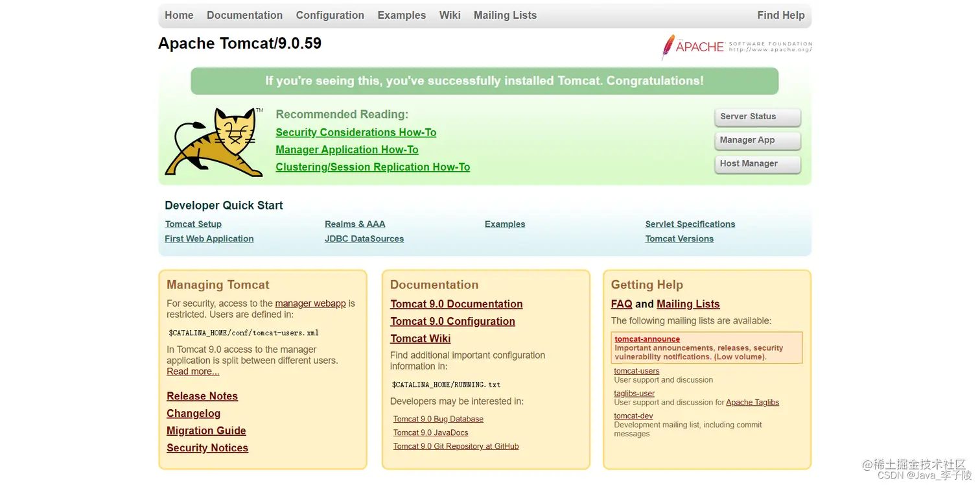
Task: Open First Web Application link
Action: [x=209, y=239]
